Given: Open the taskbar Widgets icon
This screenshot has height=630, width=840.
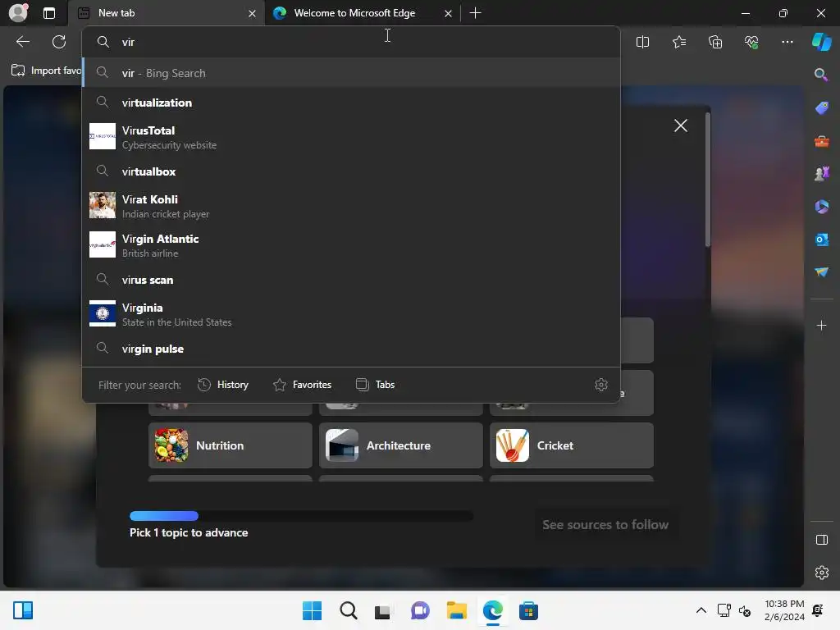Looking at the screenshot, I should click(x=23, y=610).
